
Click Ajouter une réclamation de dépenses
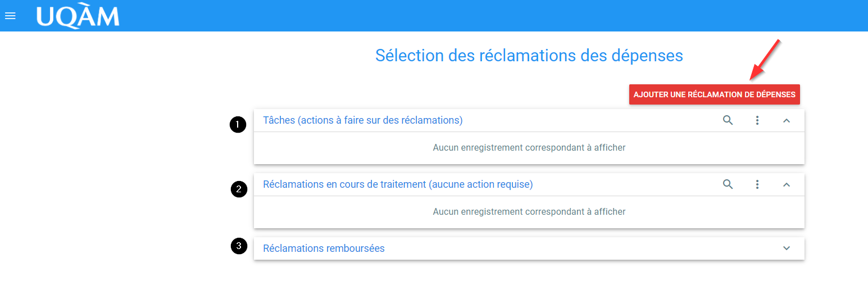tap(715, 94)
